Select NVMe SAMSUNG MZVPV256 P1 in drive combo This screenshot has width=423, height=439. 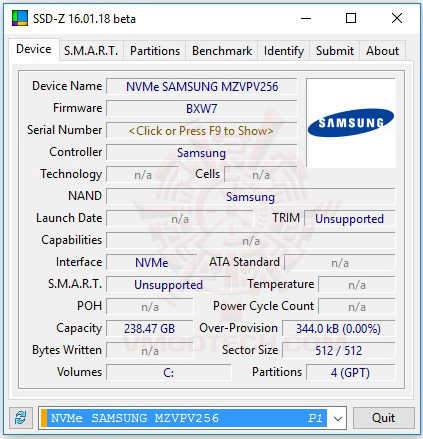pos(184,418)
